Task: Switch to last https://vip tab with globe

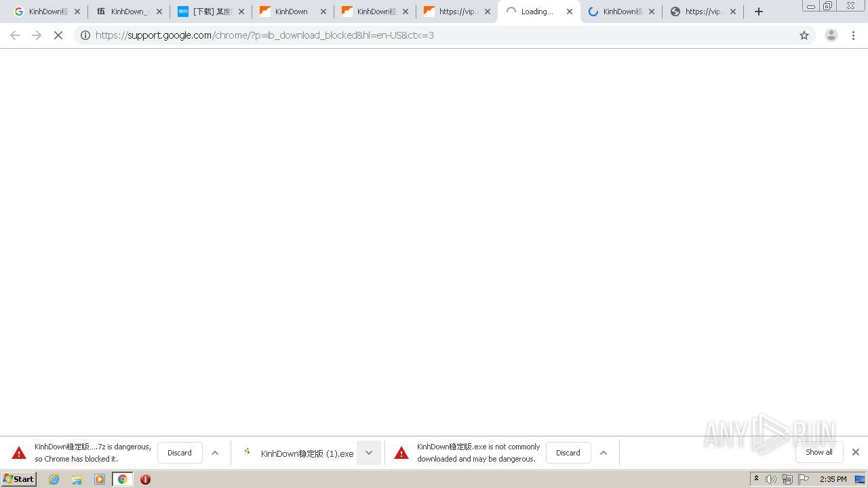Action: [x=703, y=12]
